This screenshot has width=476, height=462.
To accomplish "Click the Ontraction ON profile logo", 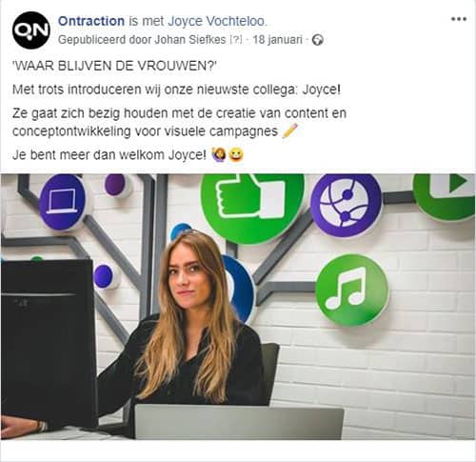I will coord(31,30).
